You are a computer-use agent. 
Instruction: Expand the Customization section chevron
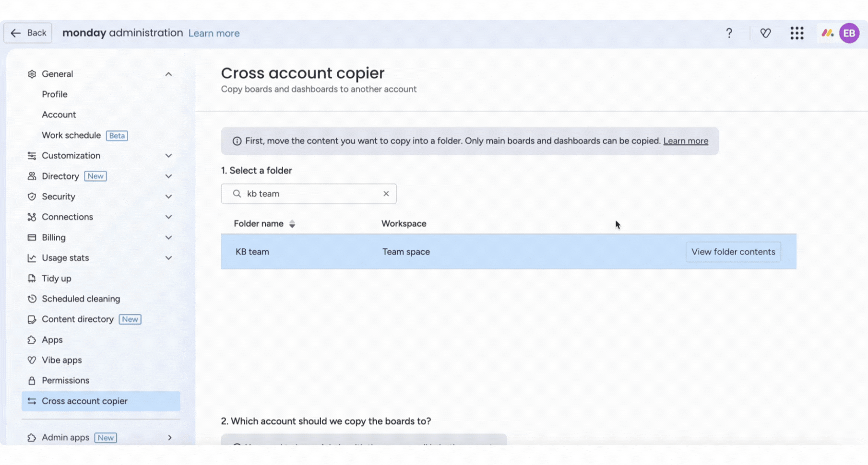168,156
